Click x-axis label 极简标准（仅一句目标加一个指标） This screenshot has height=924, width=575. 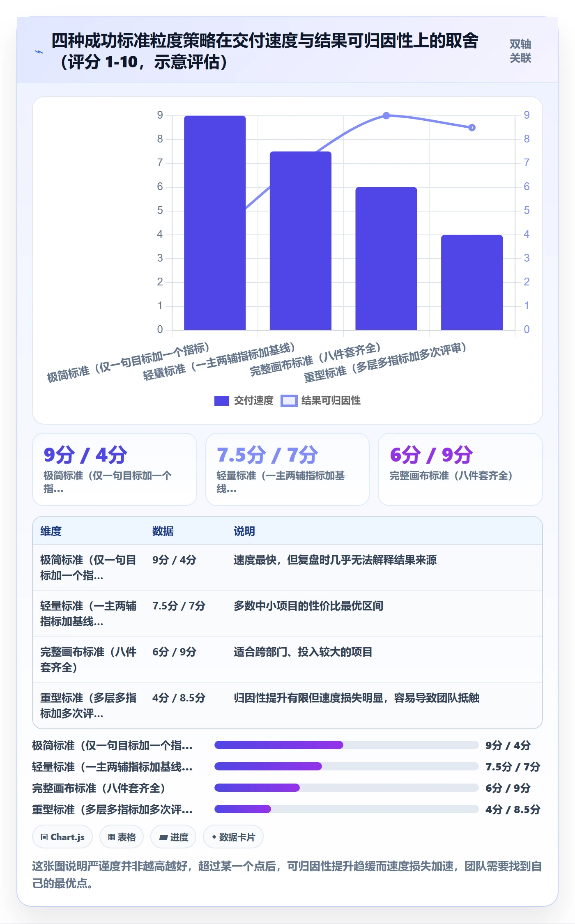pos(129,362)
